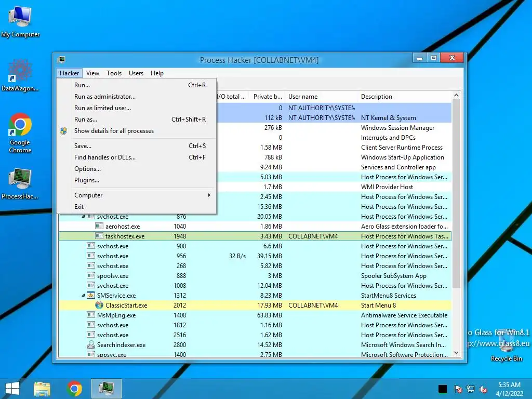The width and height of the screenshot is (532, 399).
Task: Collapse the SMService.exe tree node
Action: pos(83,296)
